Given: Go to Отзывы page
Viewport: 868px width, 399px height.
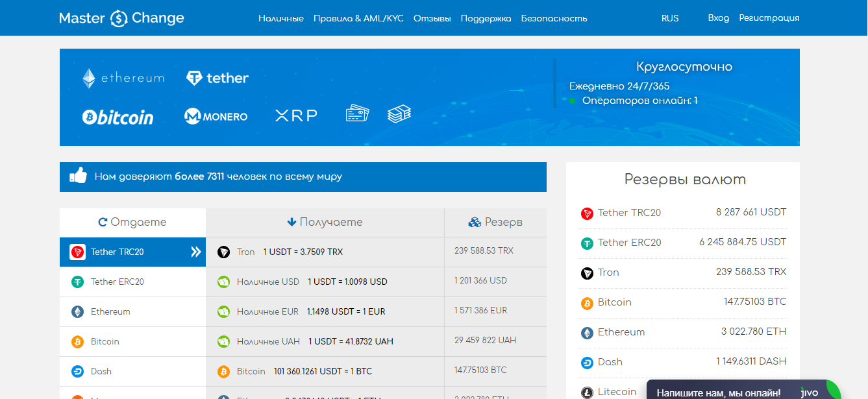Looking at the screenshot, I should click(x=432, y=18).
